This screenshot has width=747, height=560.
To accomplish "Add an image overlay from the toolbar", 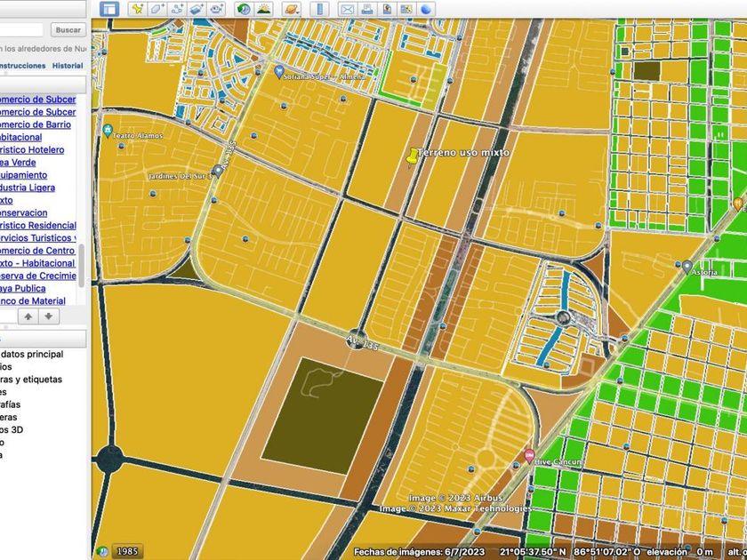I will (197, 9).
